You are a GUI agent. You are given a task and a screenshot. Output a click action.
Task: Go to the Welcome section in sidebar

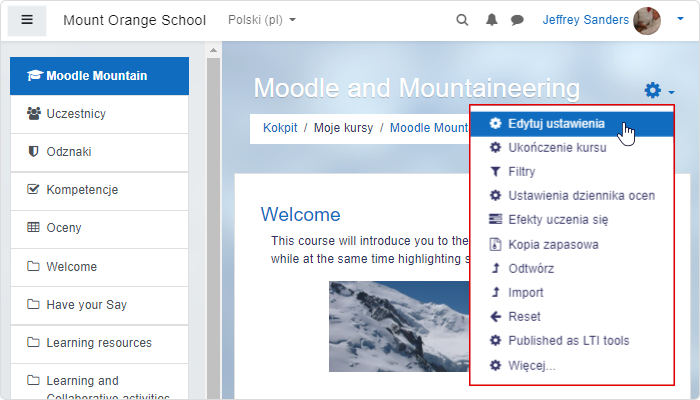[x=100, y=267]
